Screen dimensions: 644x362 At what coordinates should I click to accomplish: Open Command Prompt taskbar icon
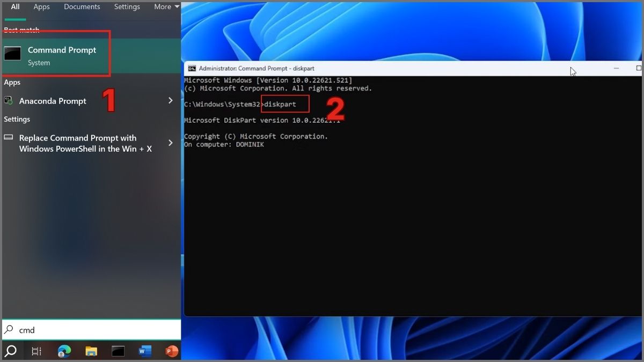coord(118,351)
